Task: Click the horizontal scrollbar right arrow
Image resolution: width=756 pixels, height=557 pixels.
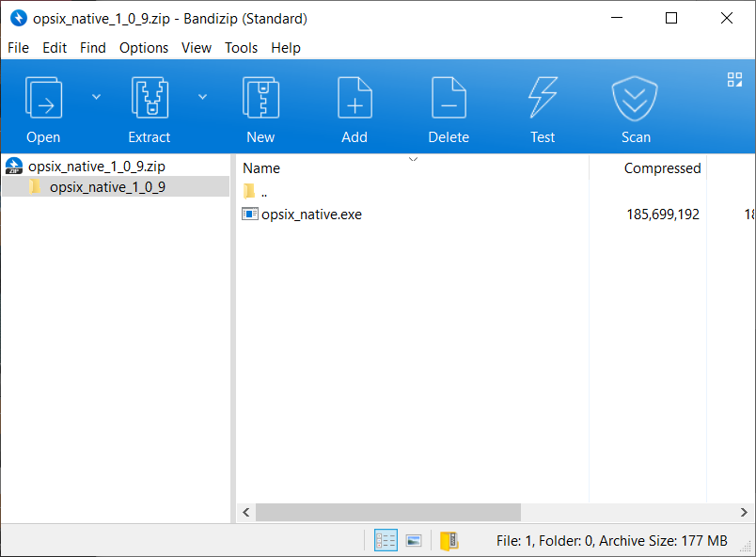Action: tap(744, 512)
